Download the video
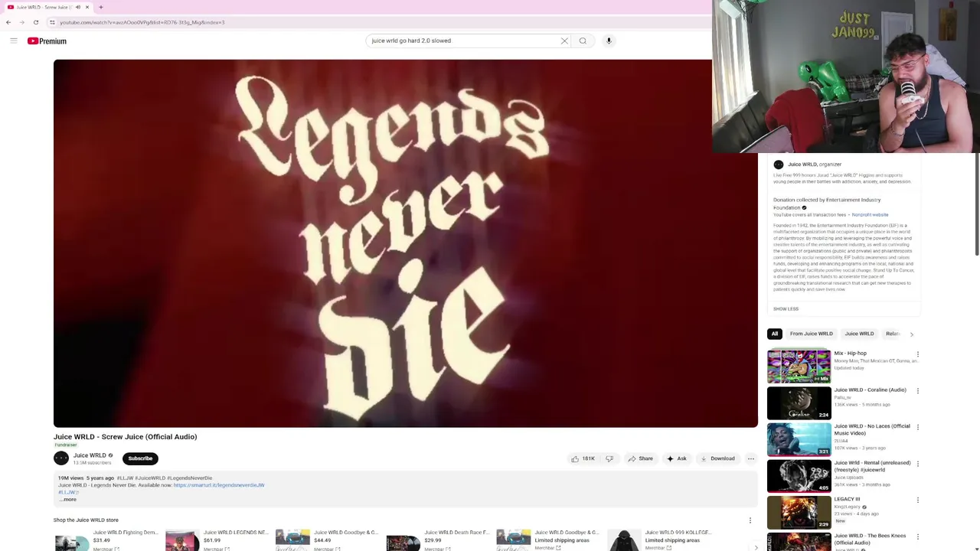980x551 pixels. tap(717, 458)
